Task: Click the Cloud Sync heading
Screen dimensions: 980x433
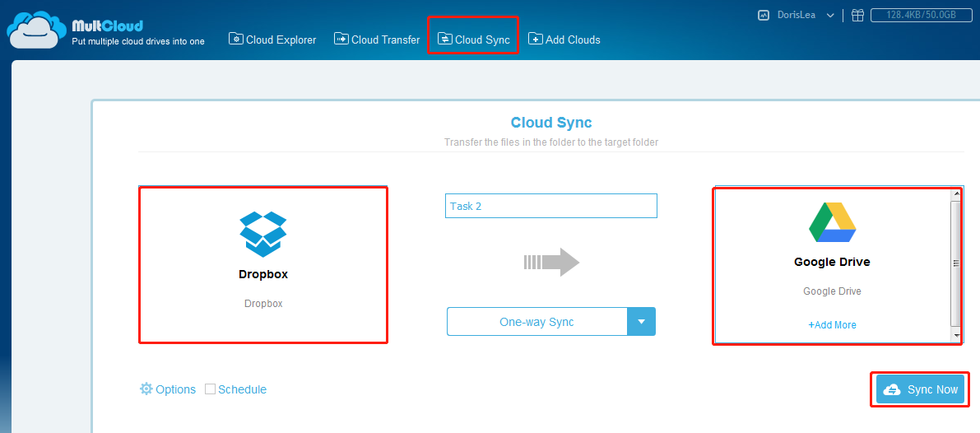Action: 550,122
